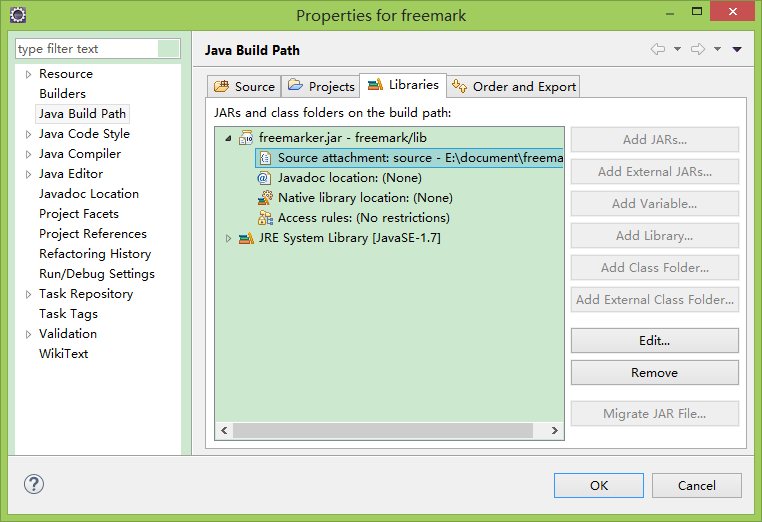Expand the Task Repository node
Viewport: 762px width, 522px height.
tap(28, 294)
